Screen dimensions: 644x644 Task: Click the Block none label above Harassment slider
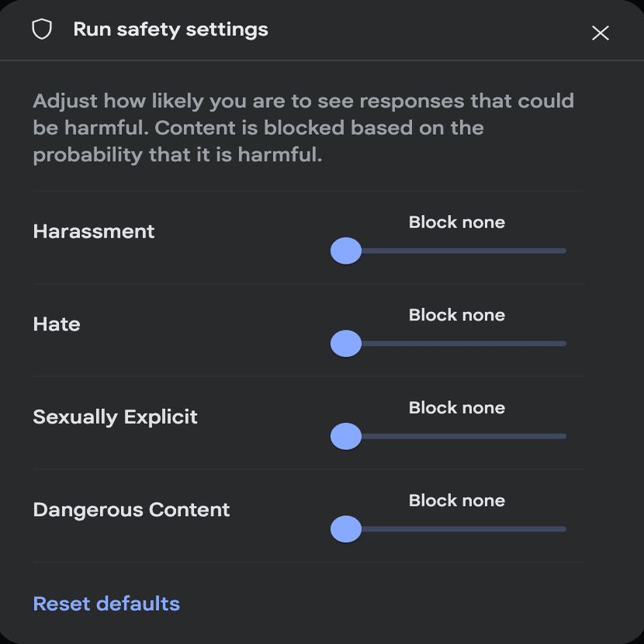coord(457,222)
